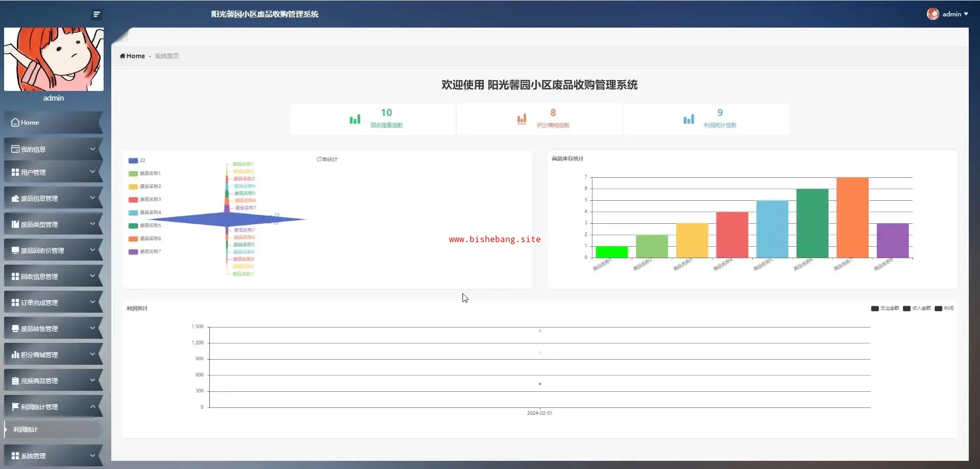
Task: Expand 废品信息管理 using its chevron
Action: pyautogui.click(x=92, y=198)
